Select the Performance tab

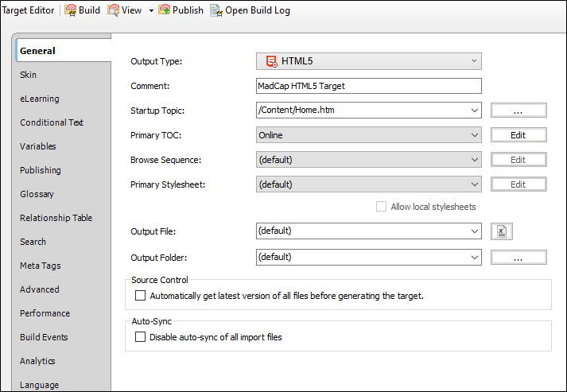45,313
